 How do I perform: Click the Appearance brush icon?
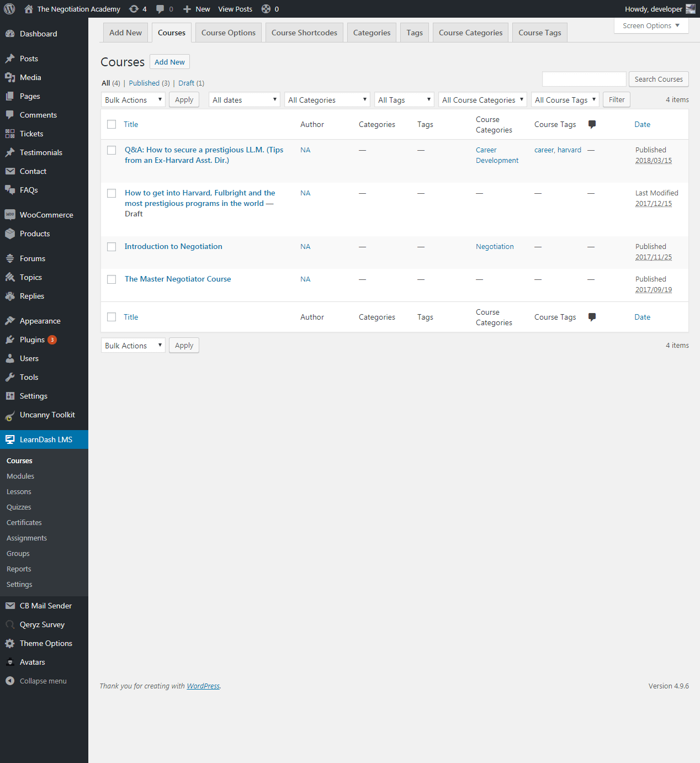(x=10, y=321)
